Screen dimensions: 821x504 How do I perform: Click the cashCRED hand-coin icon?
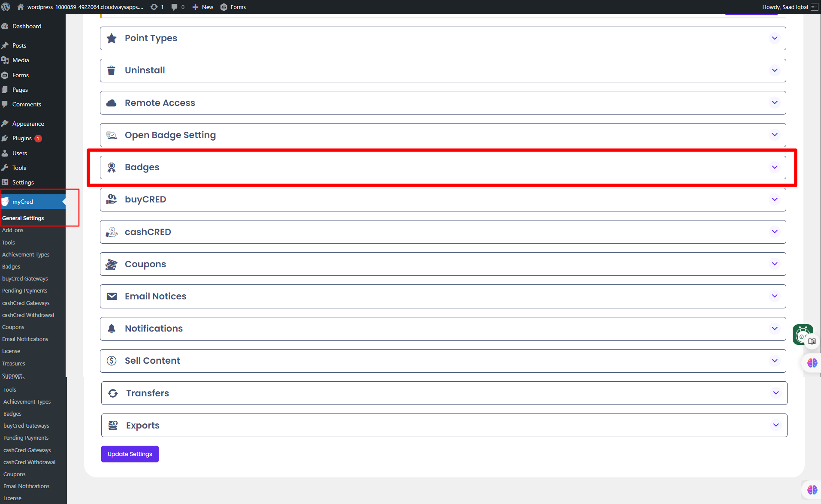tap(112, 232)
